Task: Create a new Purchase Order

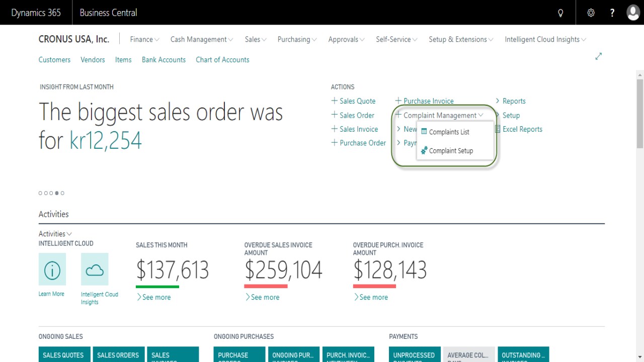Action: click(x=363, y=143)
